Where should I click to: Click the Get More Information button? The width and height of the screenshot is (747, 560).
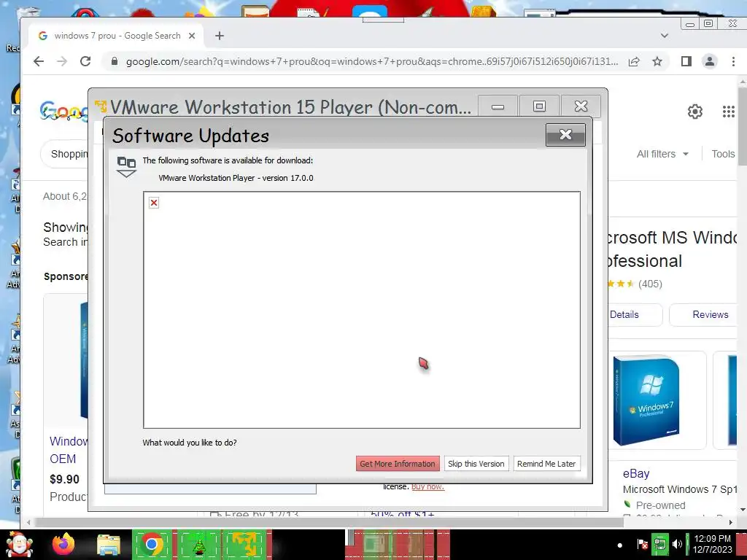pos(398,464)
